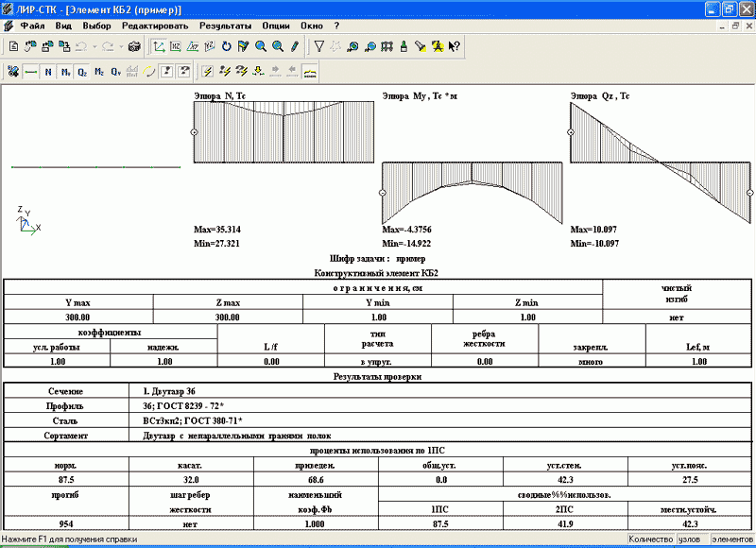The height and width of the screenshot is (548, 756).
Task: Click the context help arrow icon
Action: click(455, 45)
